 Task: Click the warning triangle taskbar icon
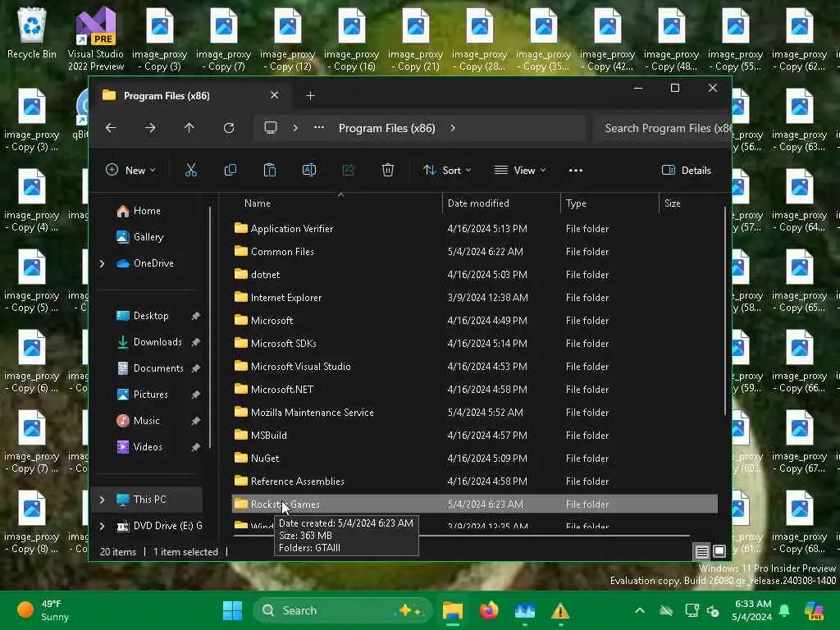click(x=560, y=610)
